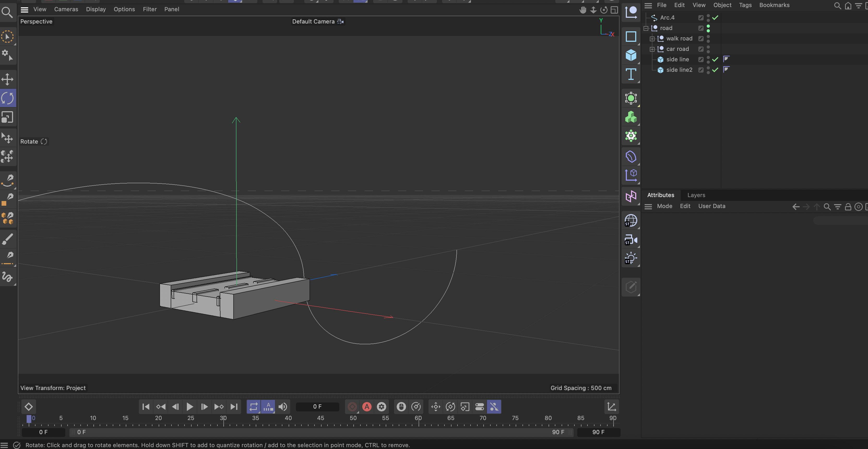Click the Null object icon

click(x=631, y=13)
